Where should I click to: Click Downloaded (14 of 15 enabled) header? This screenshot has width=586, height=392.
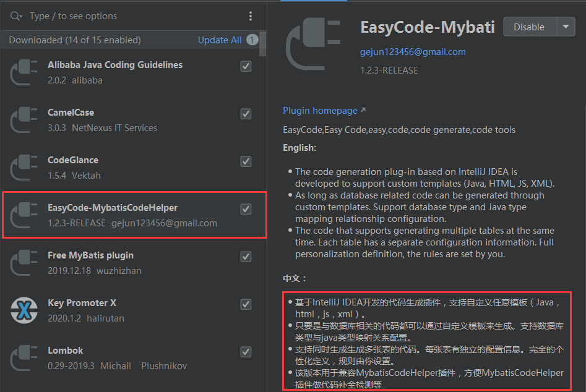[x=75, y=40]
